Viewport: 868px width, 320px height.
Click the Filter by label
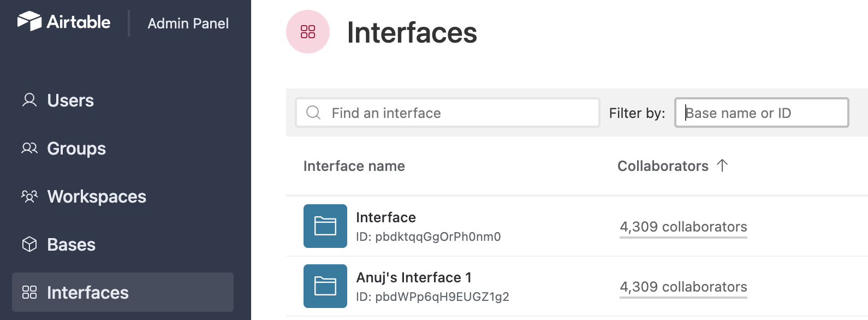(x=637, y=113)
